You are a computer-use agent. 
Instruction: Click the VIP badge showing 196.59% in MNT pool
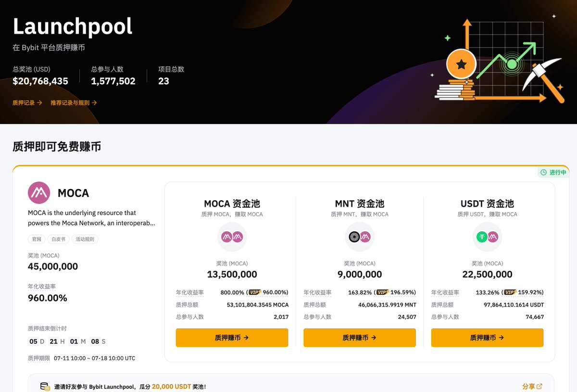tap(382, 292)
